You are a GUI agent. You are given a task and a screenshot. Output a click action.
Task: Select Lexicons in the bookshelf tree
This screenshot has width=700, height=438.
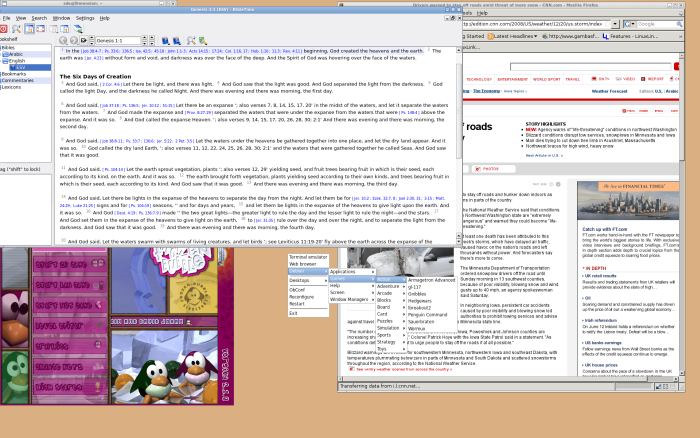[11, 87]
